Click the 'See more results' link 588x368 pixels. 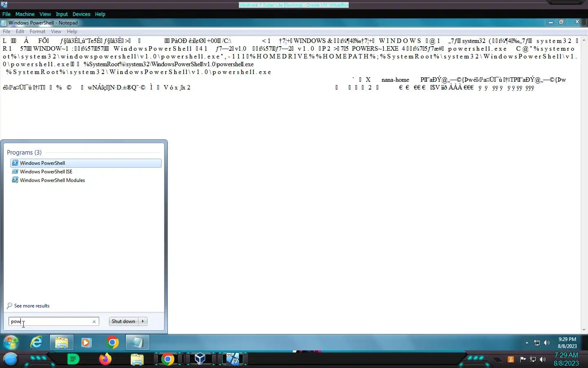coord(31,306)
